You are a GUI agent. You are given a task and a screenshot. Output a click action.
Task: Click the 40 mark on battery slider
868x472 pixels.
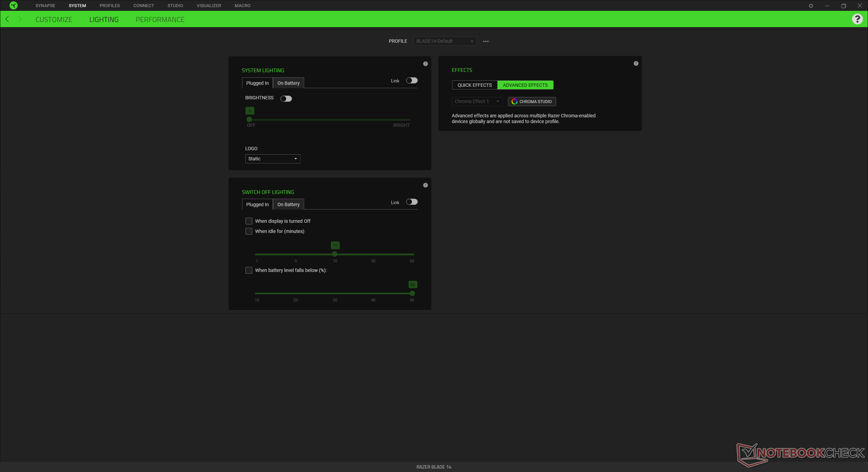coord(373,300)
